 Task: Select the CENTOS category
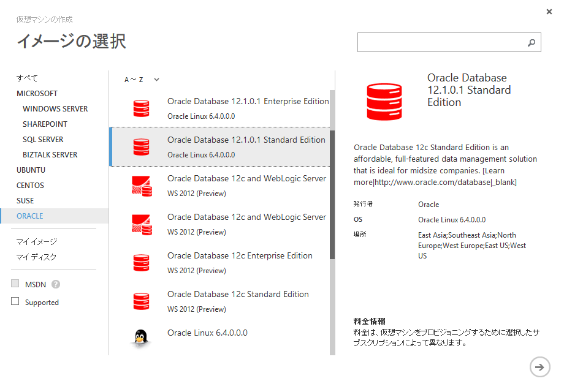click(30, 186)
